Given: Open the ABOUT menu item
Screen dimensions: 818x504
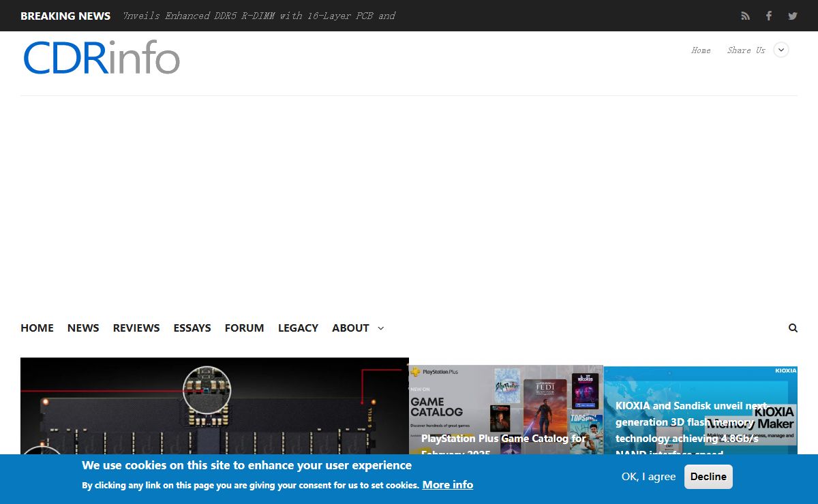Looking at the screenshot, I should coord(350,328).
